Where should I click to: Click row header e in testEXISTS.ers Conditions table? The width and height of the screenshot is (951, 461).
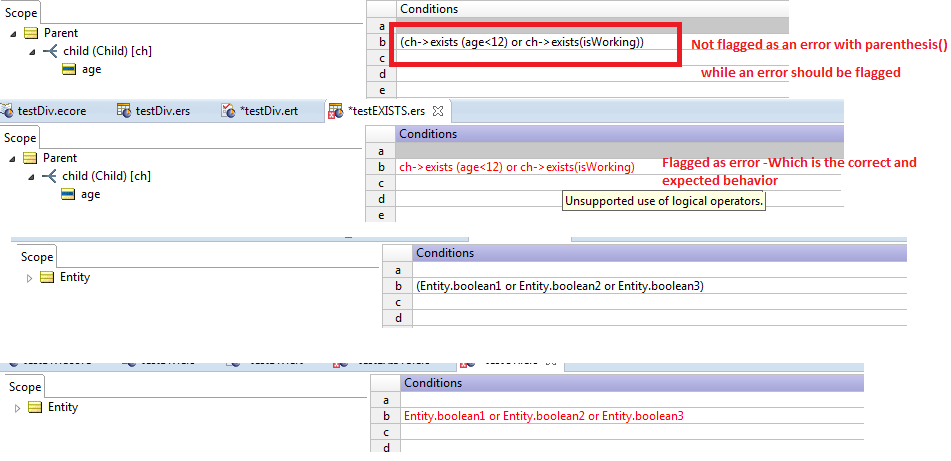pos(381,215)
